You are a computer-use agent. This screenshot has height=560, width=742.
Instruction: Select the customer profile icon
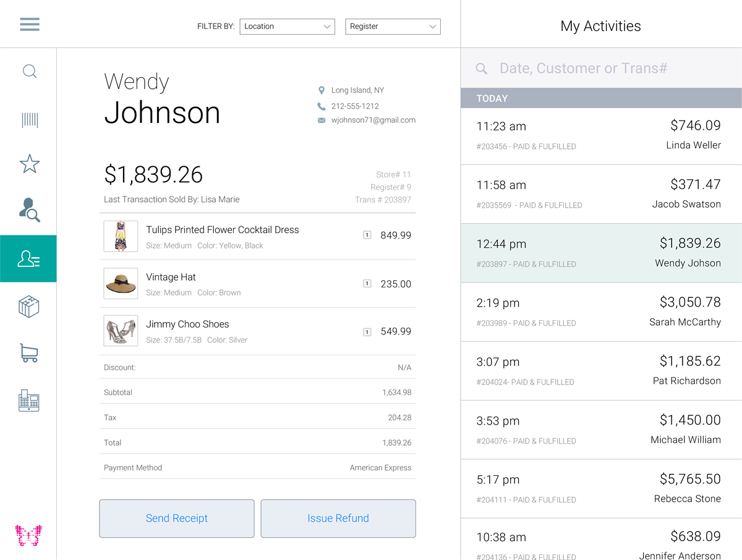pyautogui.click(x=28, y=259)
